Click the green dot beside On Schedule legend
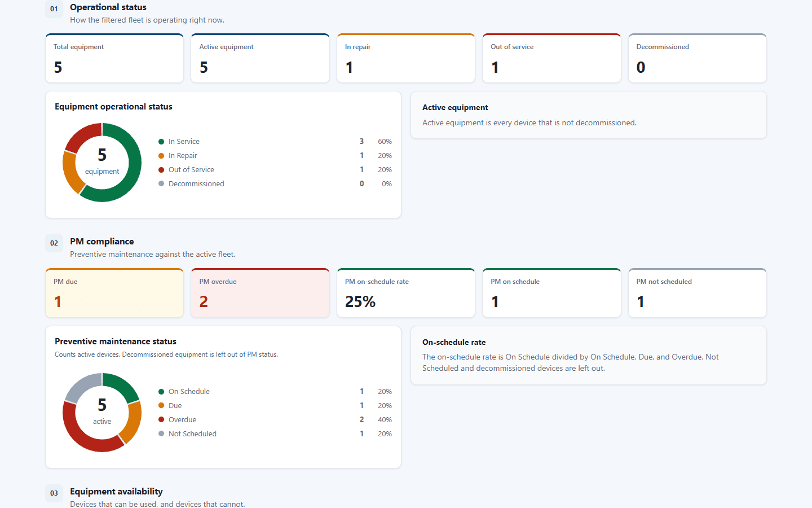812x508 pixels. pyautogui.click(x=161, y=392)
